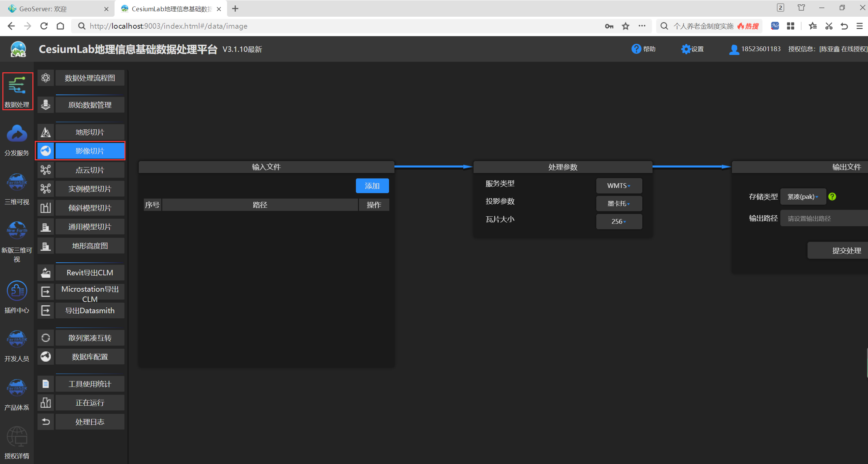Select 处理日志 menu item
Viewport: 868px width, 464px height.
click(90, 422)
